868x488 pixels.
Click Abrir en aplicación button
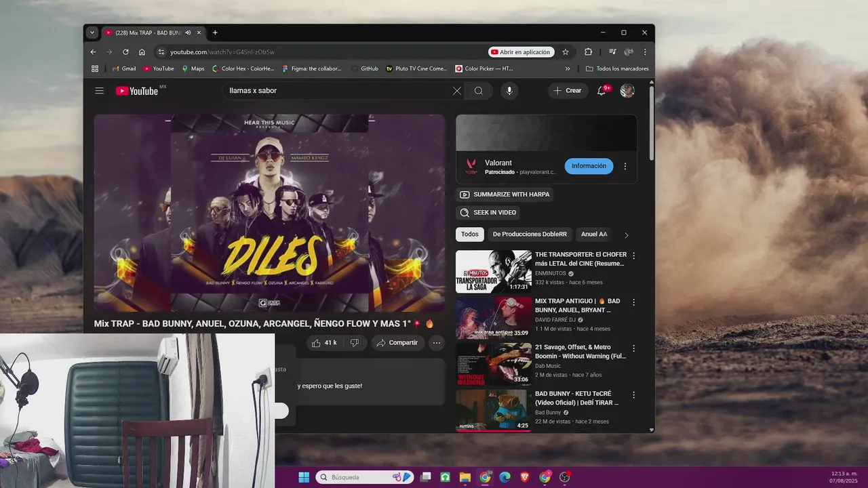coord(521,52)
